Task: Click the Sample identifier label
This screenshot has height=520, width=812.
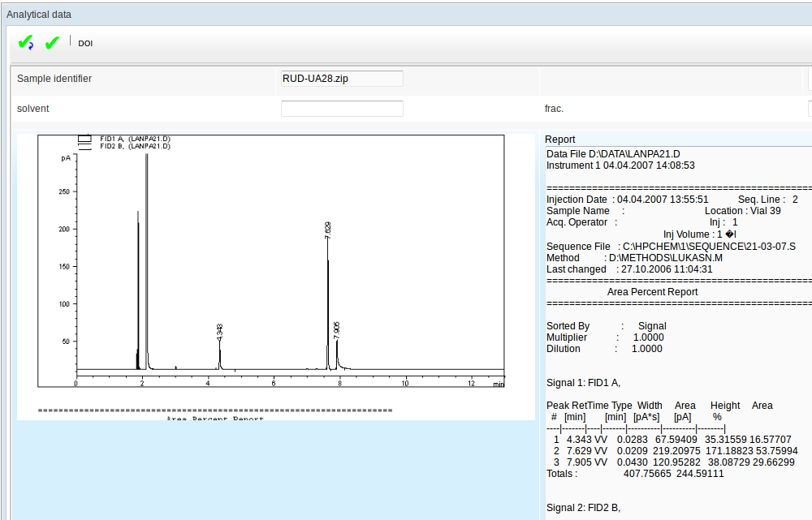Action: [x=54, y=79]
